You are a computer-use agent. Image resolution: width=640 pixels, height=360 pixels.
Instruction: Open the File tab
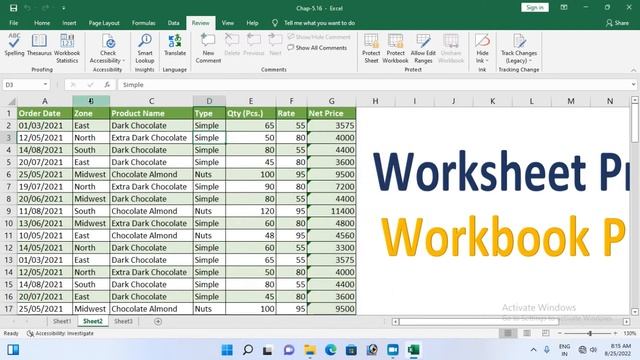(13, 23)
